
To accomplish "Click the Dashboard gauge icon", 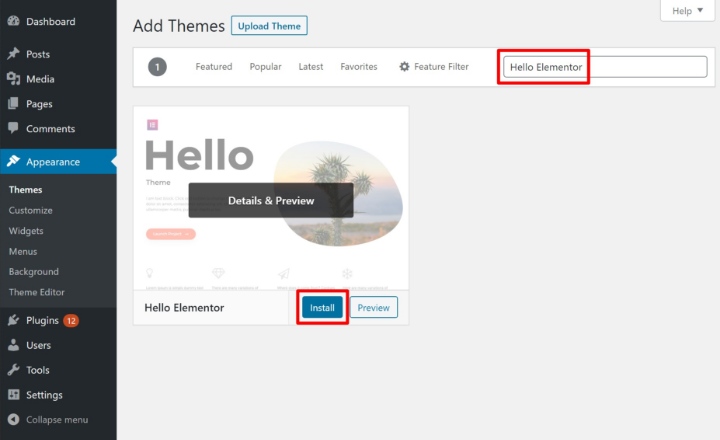I will point(13,21).
